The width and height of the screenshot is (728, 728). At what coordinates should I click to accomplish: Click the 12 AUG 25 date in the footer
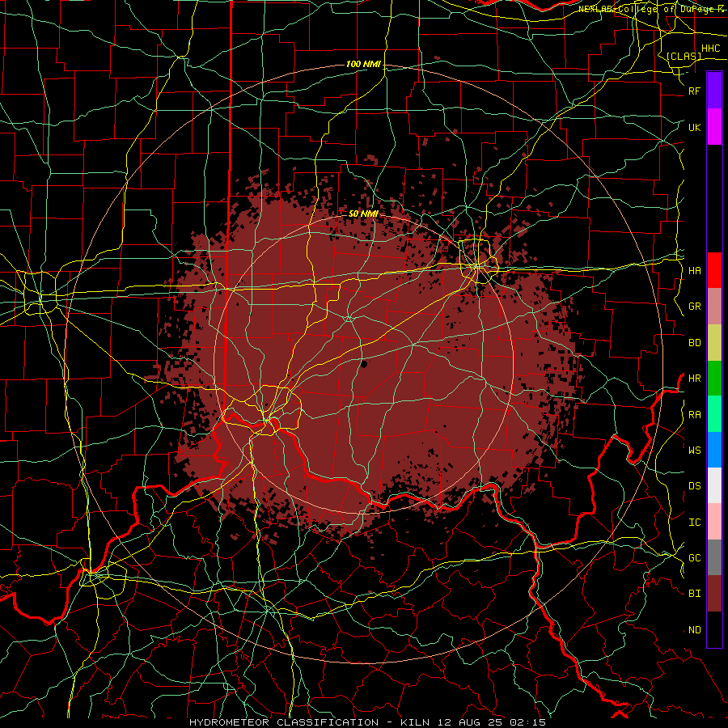pos(469,722)
